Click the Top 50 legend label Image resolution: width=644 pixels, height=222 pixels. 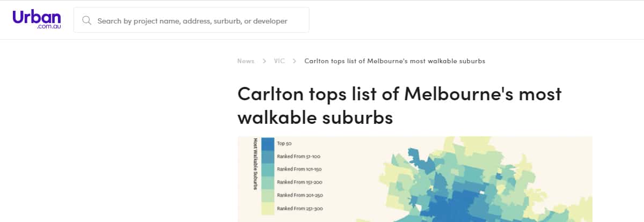click(284, 144)
